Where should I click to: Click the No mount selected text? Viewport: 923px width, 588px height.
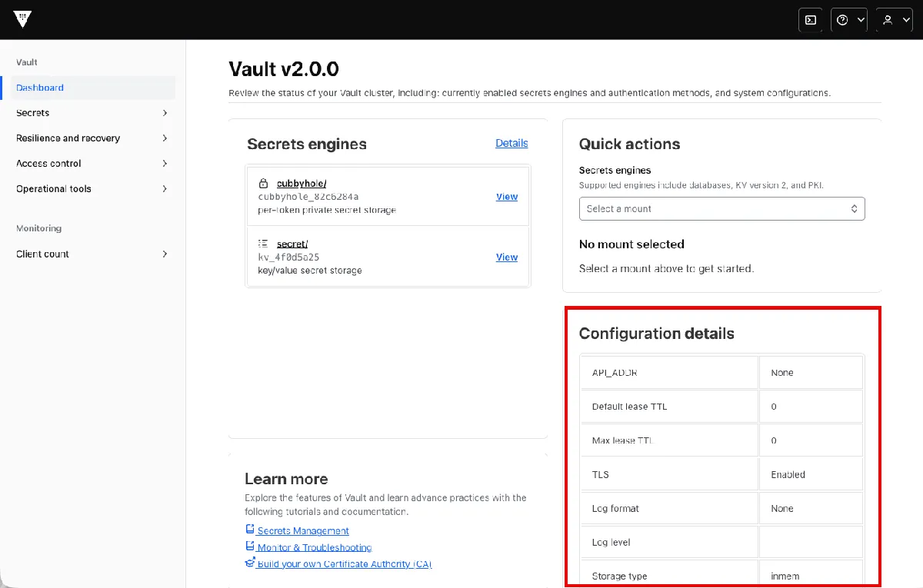pos(631,244)
